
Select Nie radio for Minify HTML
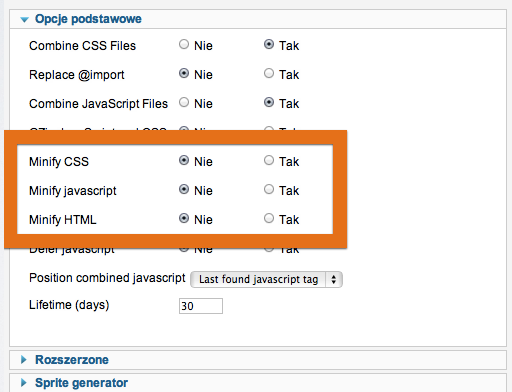pyautogui.click(x=184, y=218)
